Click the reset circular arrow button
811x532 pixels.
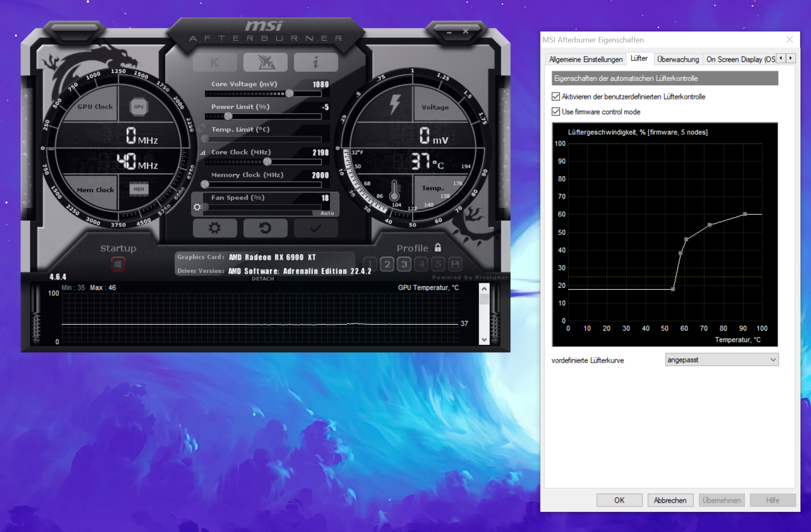[265, 228]
